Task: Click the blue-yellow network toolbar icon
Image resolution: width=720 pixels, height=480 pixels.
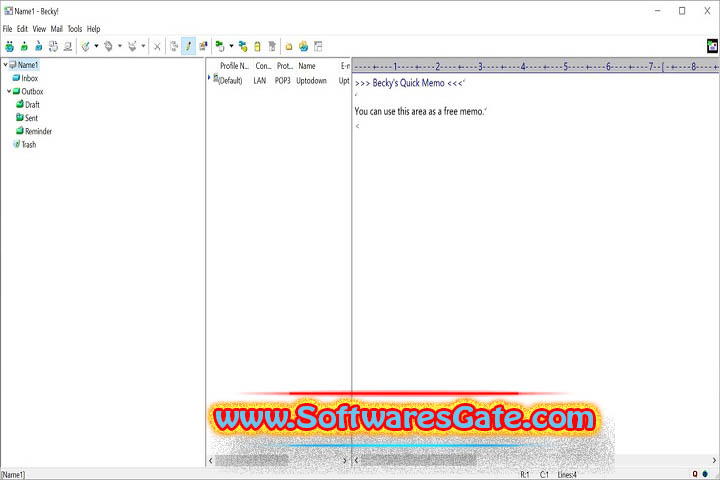Action: coord(243,46)
